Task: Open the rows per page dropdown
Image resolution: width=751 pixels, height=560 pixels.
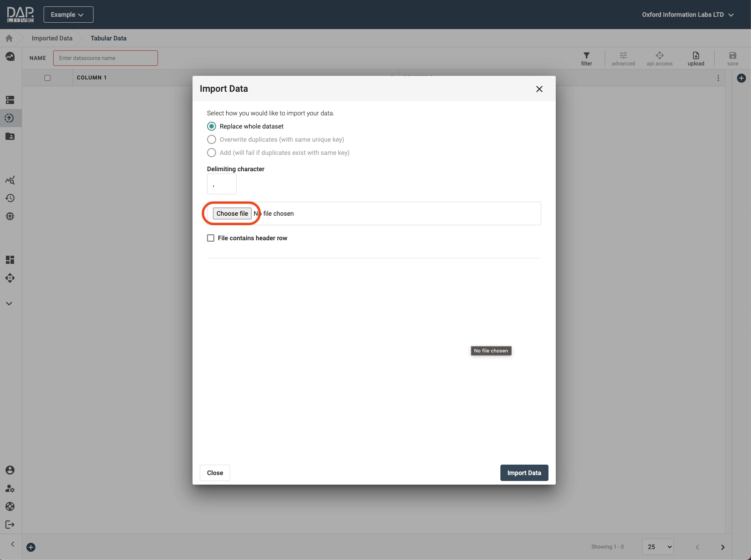Action: [x=657, y=547]
